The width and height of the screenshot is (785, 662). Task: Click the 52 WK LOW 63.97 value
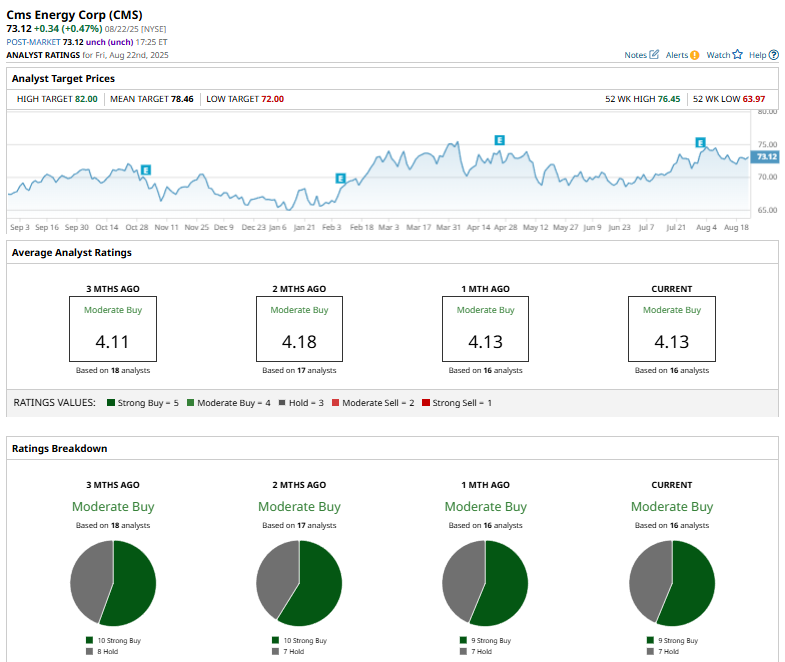click(x=754, y=99)
